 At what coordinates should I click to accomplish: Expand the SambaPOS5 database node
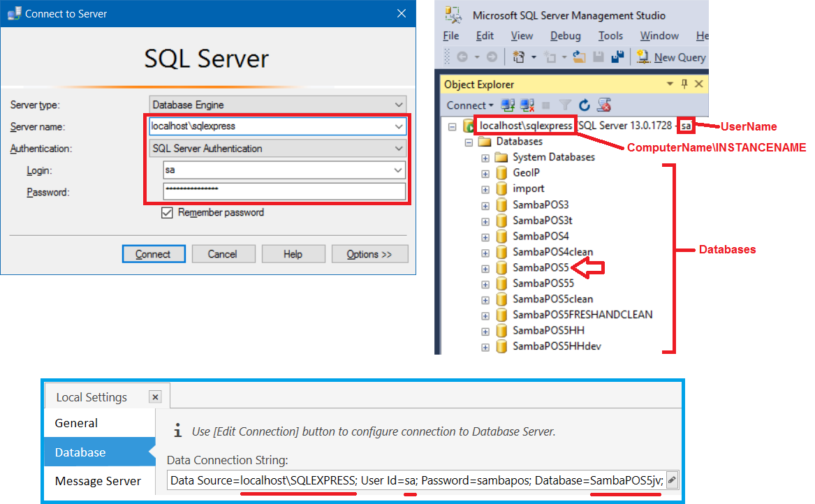click(485, 269)
